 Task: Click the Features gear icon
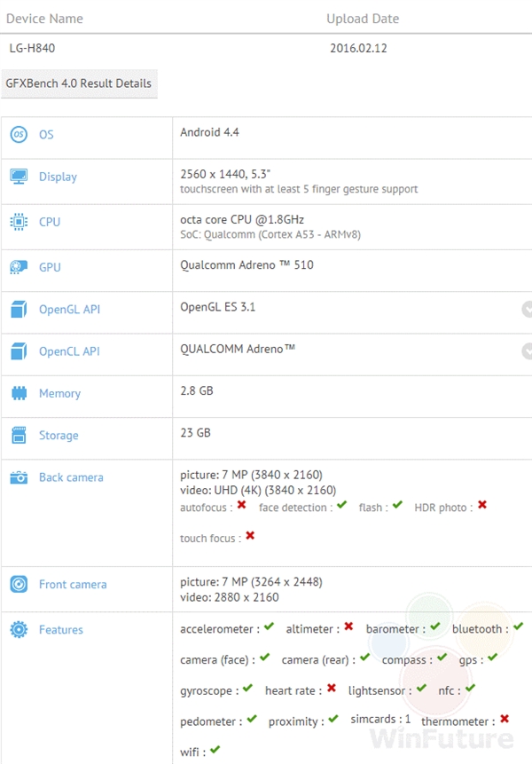tap(19, 629)
